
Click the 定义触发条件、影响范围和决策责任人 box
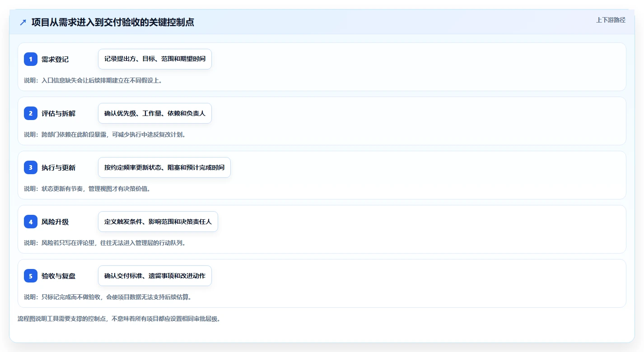(158, 222)
